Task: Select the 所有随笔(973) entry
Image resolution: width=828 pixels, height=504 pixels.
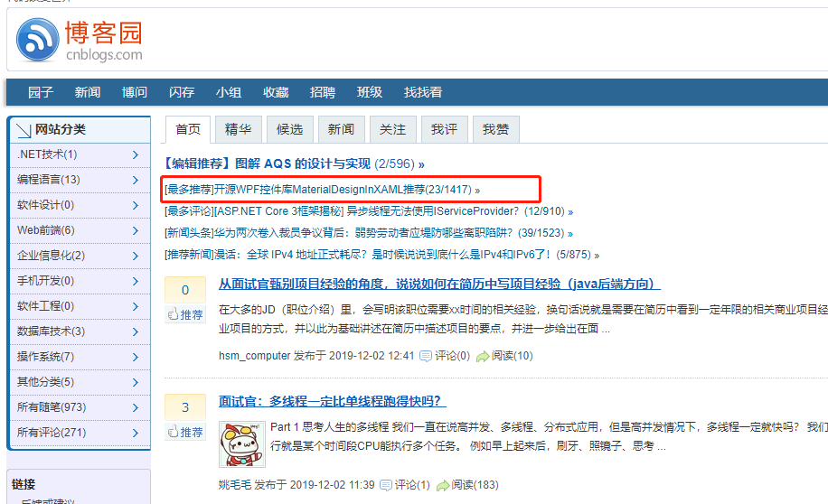Action: pyautogui.click(x=52, y=408)
